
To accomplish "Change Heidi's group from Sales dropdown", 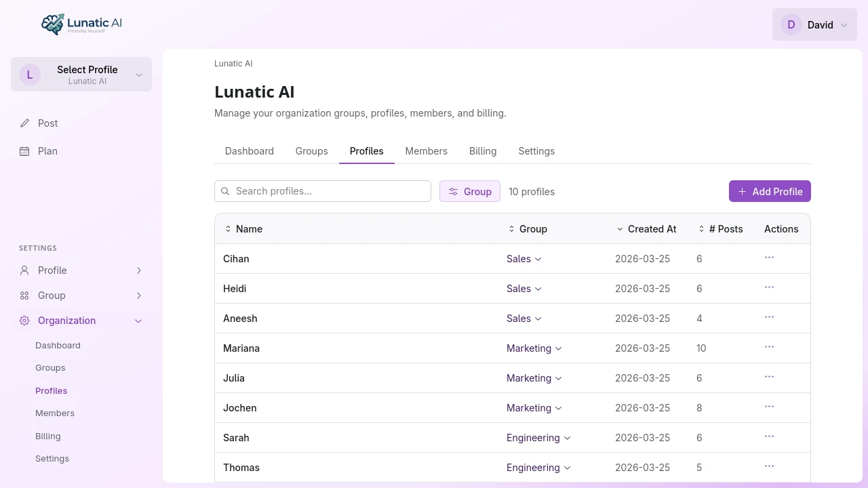I will 524,289.
